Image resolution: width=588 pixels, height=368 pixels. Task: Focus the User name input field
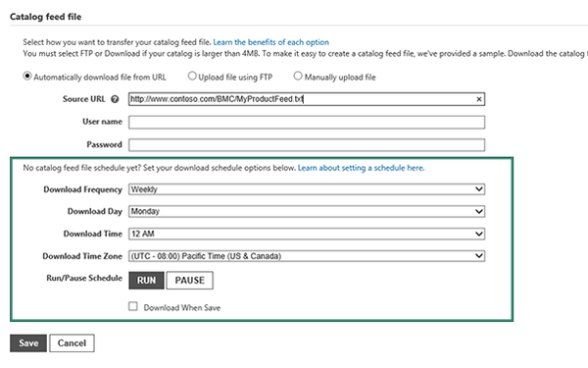tap(307, 122)
